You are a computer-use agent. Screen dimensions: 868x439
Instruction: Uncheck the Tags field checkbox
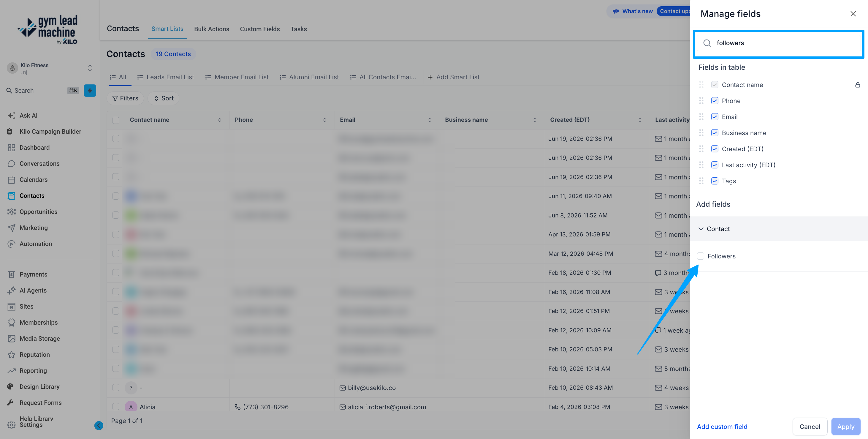715,181
